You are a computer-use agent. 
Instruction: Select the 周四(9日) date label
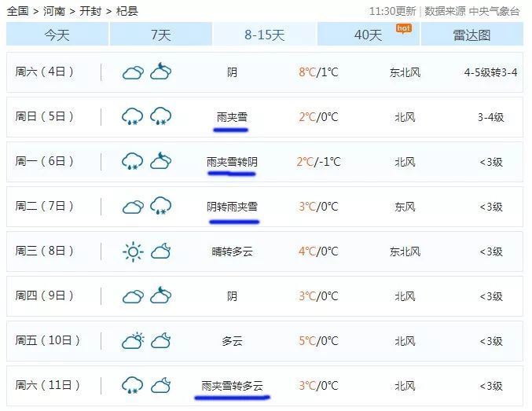(x=44, y=295)
